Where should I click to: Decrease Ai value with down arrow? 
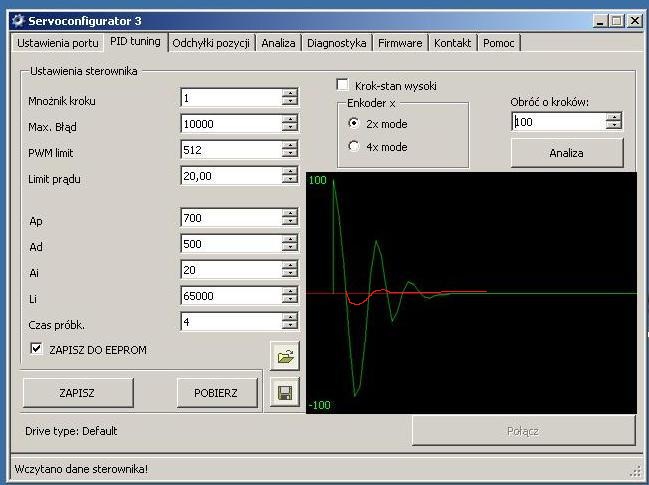click(x=290, y=274)
